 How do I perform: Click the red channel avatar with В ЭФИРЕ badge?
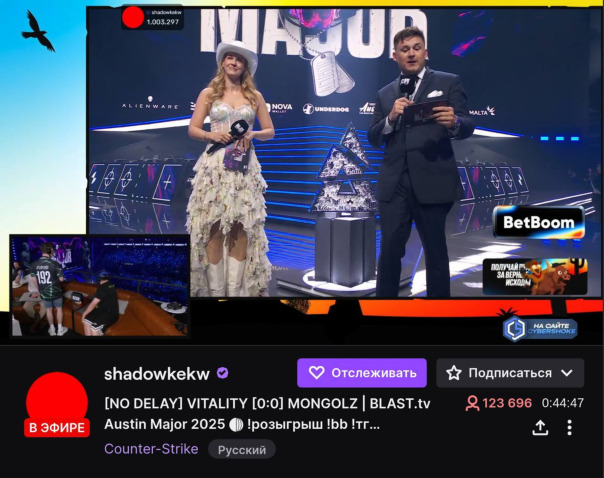point(57,404)
